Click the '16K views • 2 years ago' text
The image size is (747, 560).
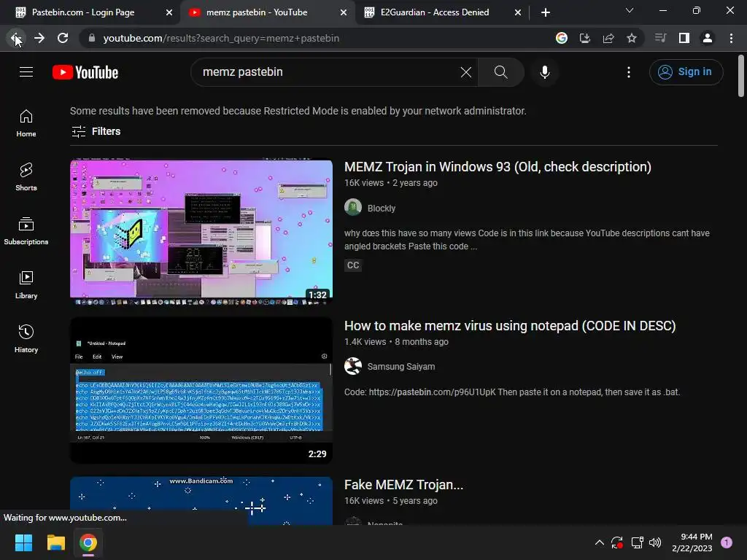point(391,183)
